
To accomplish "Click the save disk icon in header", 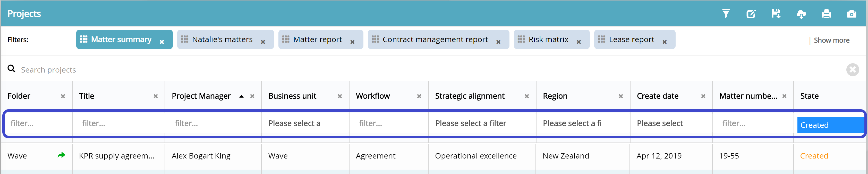I will 776,14.
